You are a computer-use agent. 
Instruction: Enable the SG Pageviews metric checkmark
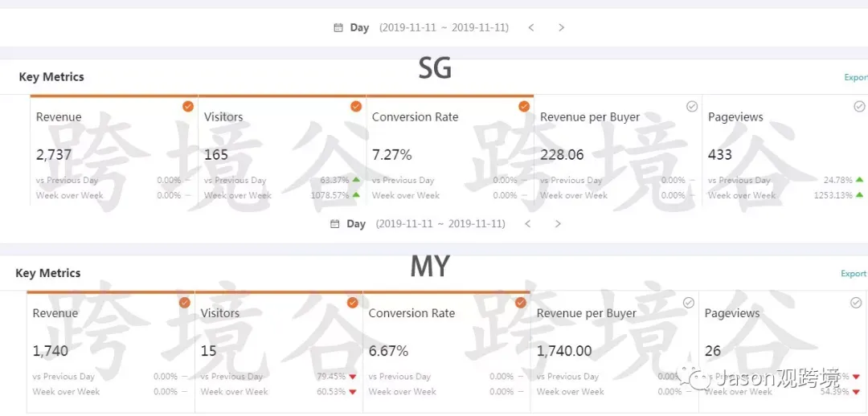click(859, 106)
